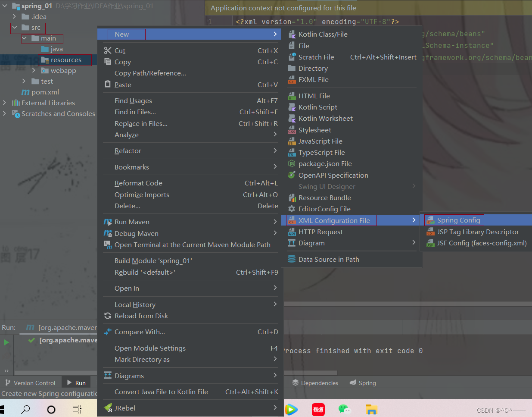Image resolution: width=532 pixels, height=417 pixels.
Task: Expand External Libraries node
Action: click(5, 103)
